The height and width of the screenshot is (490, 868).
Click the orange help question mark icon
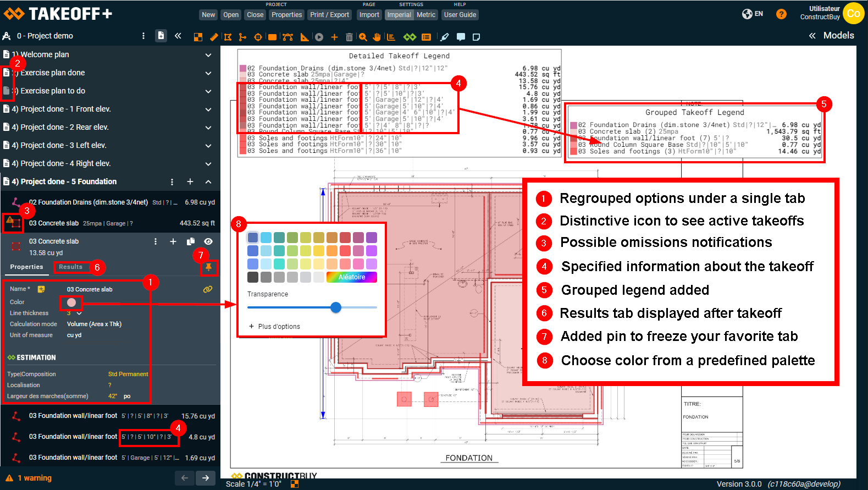coord(781,14)
